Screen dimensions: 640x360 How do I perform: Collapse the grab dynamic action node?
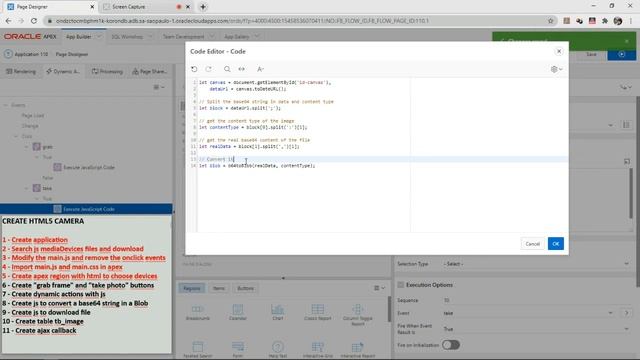click(27, 147)
